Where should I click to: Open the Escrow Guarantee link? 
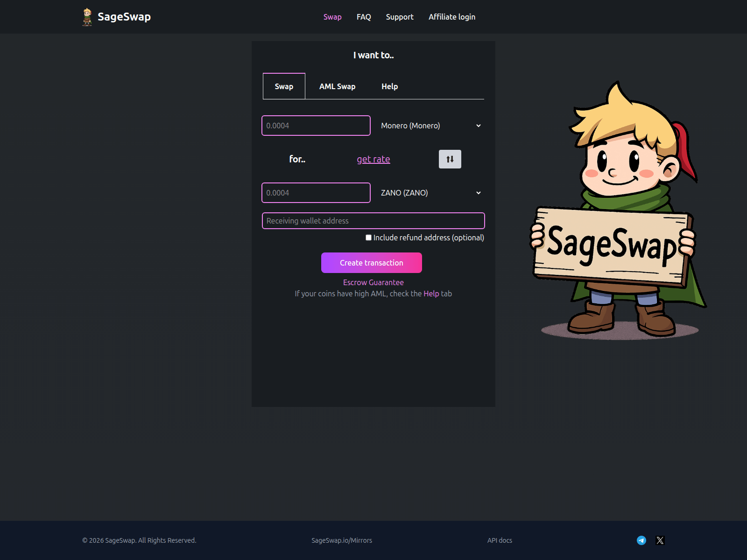373,282
